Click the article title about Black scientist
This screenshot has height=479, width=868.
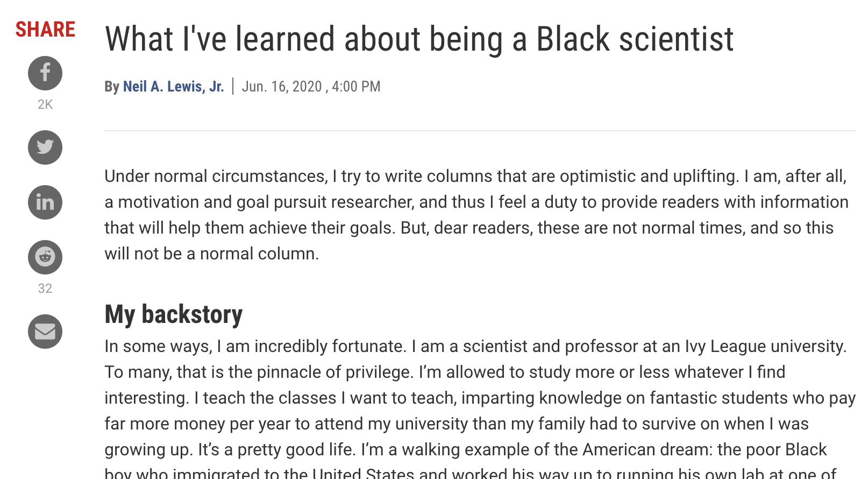click(x=419, y=39)
